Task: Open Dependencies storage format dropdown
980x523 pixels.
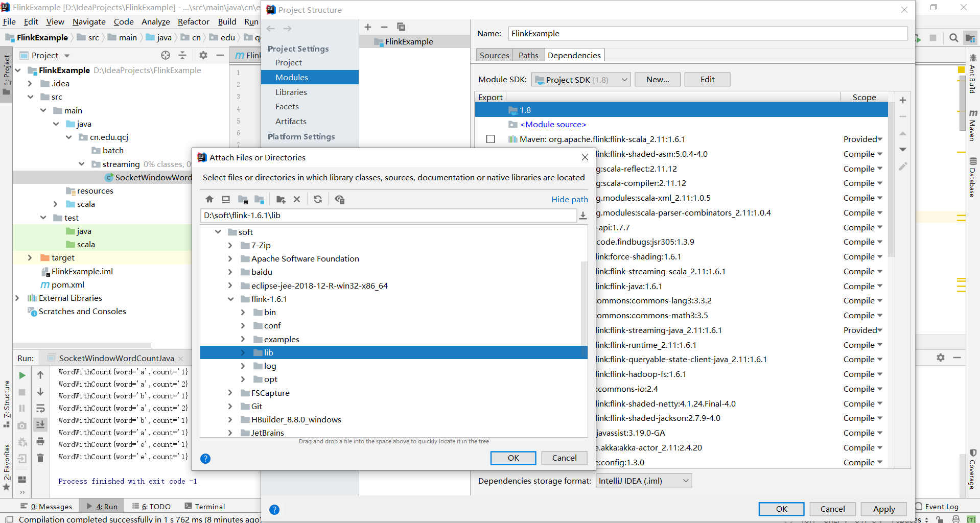Action: 644,481
